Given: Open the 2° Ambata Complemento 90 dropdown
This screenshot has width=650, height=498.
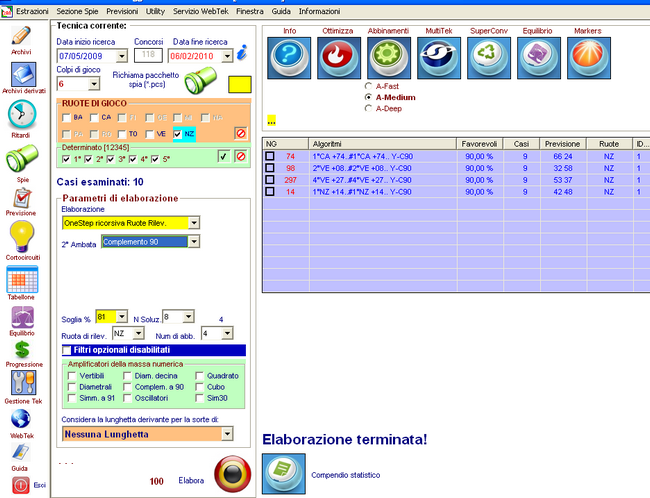Looking at the screenshot, I should pos(194,242).
